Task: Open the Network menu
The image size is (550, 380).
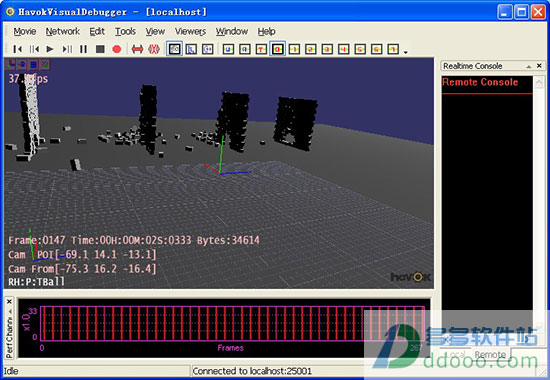Action: click(x=63, y=32)
